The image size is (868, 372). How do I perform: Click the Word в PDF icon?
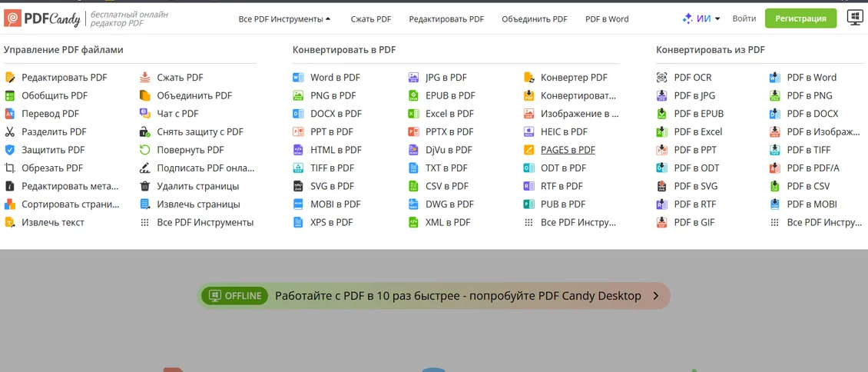coord(298,78)
